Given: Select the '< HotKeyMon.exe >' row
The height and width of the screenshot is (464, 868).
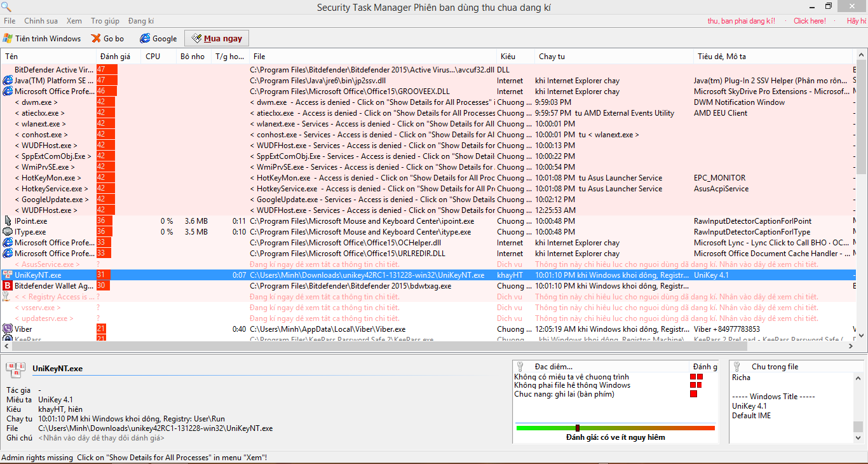Looking at the screenshot, I should (428, 178).
